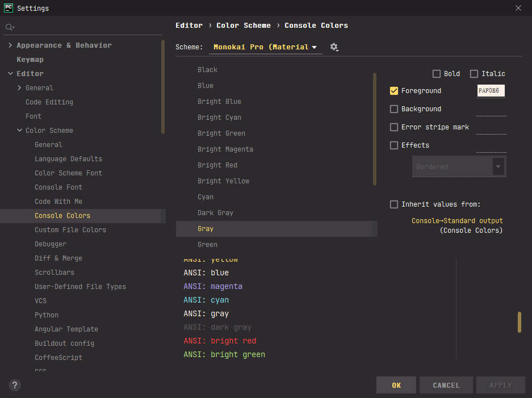The width and height of the screenshot is (532, 398).
Task: Open the help question mark icon
Action: tap(15, 385)
